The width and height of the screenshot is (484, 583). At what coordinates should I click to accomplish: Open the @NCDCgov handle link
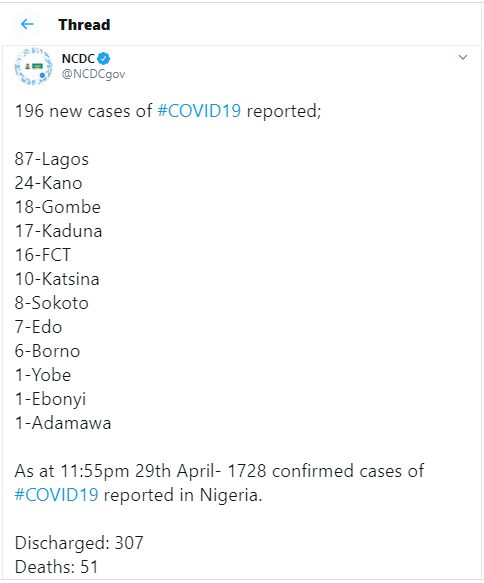tap(93, 74)
